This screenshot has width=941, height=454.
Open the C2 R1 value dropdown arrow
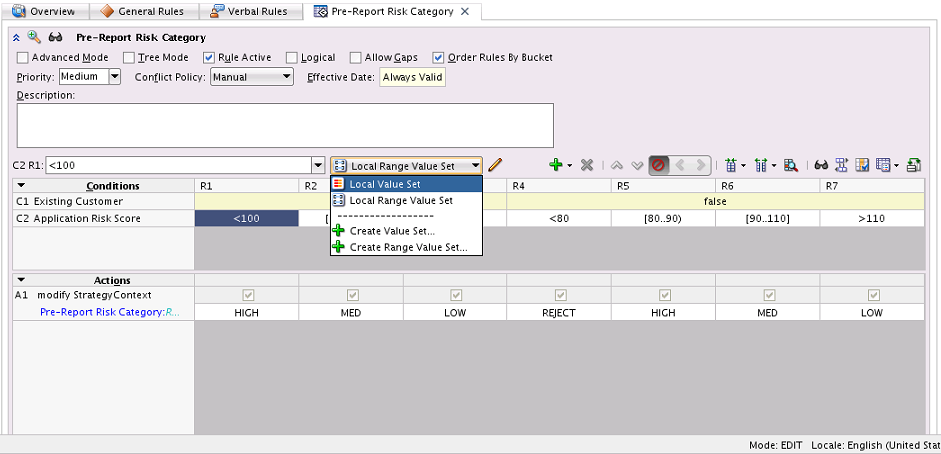(x=318, y=166)
